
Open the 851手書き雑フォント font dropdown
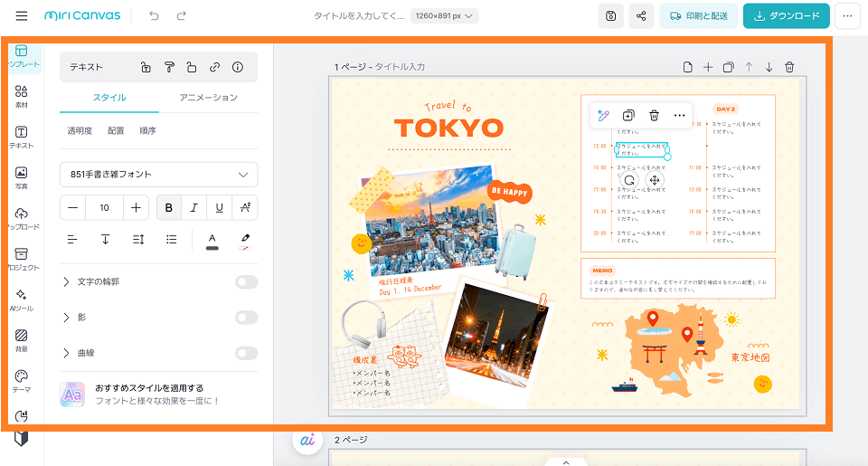pyautogui.click(x=158, y=174)
